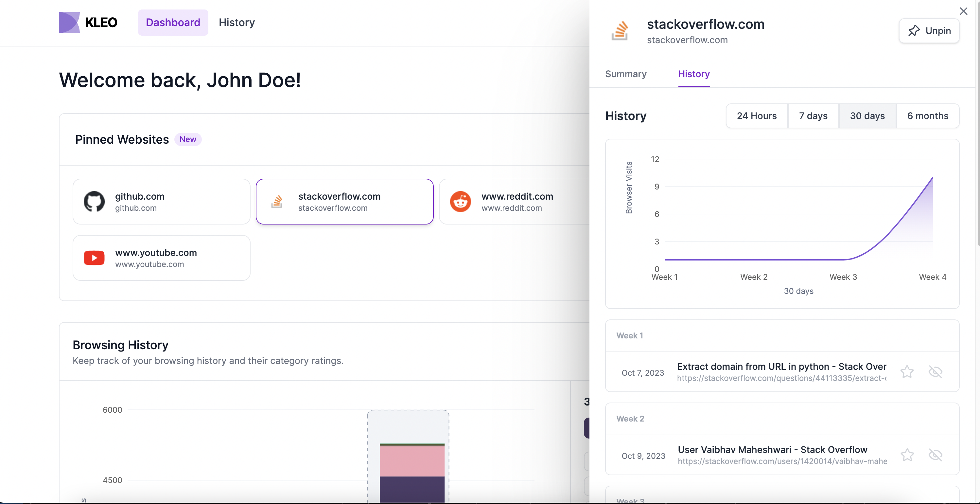Switch to the Summary tab
Viewport: 980px width, 504px height.
625,74
